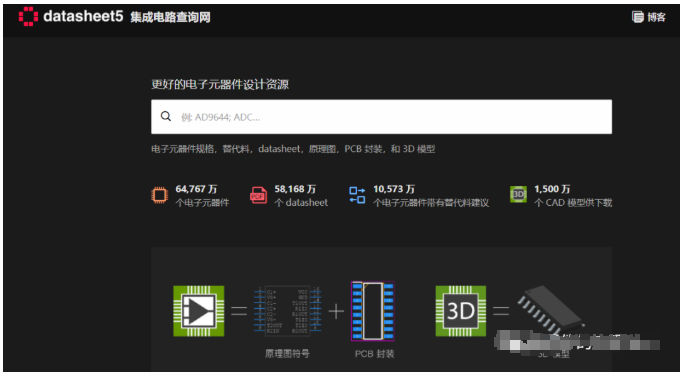Click the datasheet5 集成电路查询网 site title

point(127,17)
